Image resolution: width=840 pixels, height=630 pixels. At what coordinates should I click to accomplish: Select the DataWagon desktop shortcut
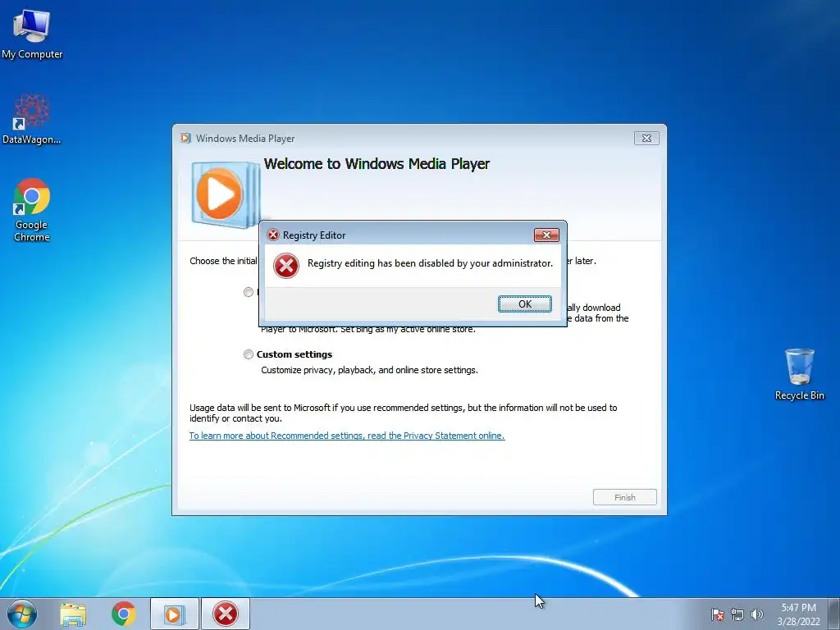coord(32,119)
